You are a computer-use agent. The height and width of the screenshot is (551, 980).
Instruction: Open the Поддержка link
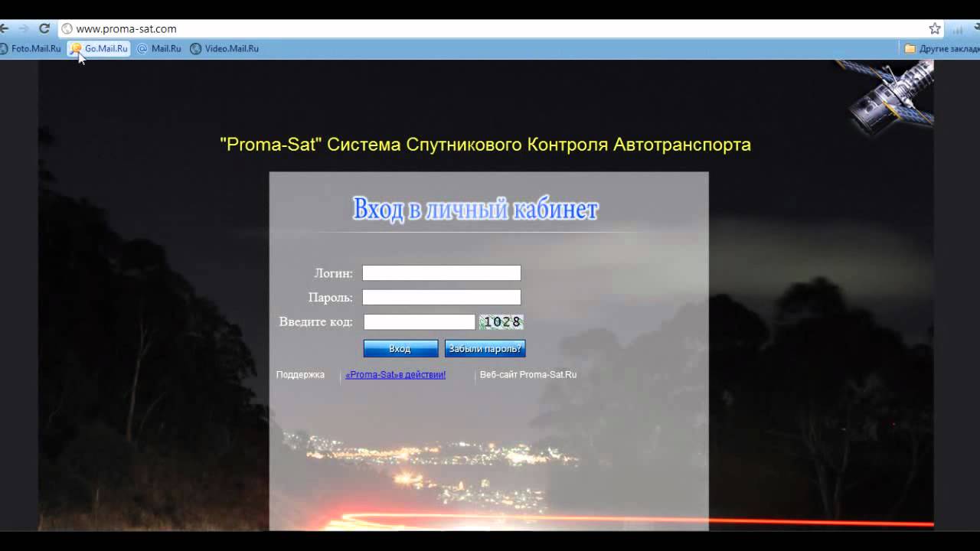(x=300, y=375)
